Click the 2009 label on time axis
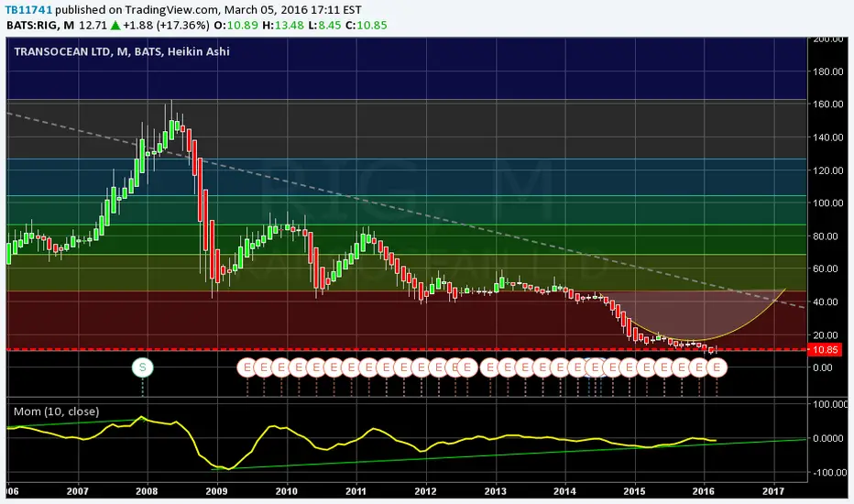854x504 pixels. coord(216,491)
